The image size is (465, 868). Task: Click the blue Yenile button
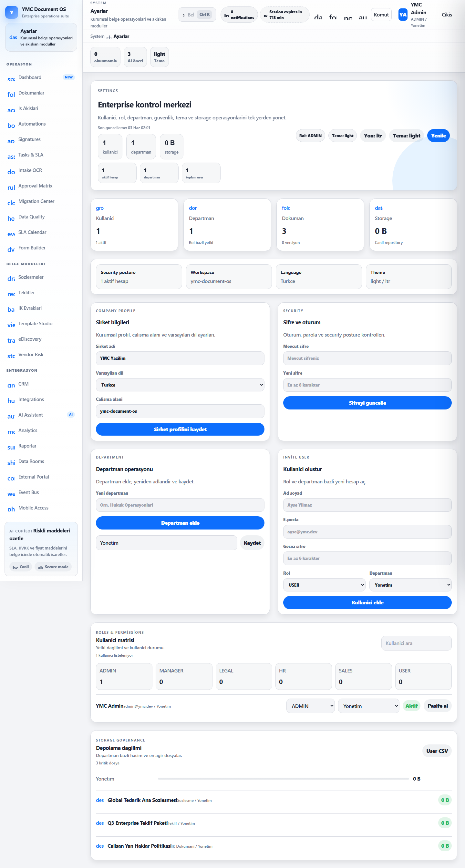click(438, 136)
